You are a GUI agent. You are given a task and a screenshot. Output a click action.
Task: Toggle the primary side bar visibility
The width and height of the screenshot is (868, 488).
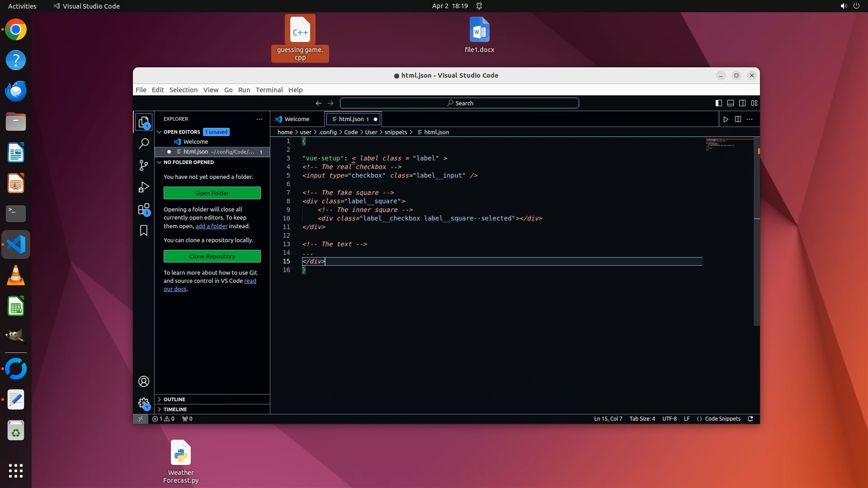(718, 103)
